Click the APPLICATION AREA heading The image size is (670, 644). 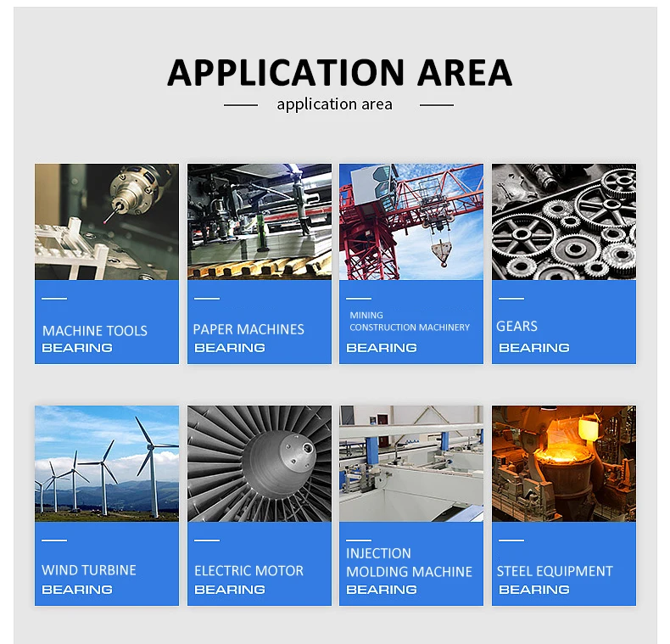click(340, 73)
